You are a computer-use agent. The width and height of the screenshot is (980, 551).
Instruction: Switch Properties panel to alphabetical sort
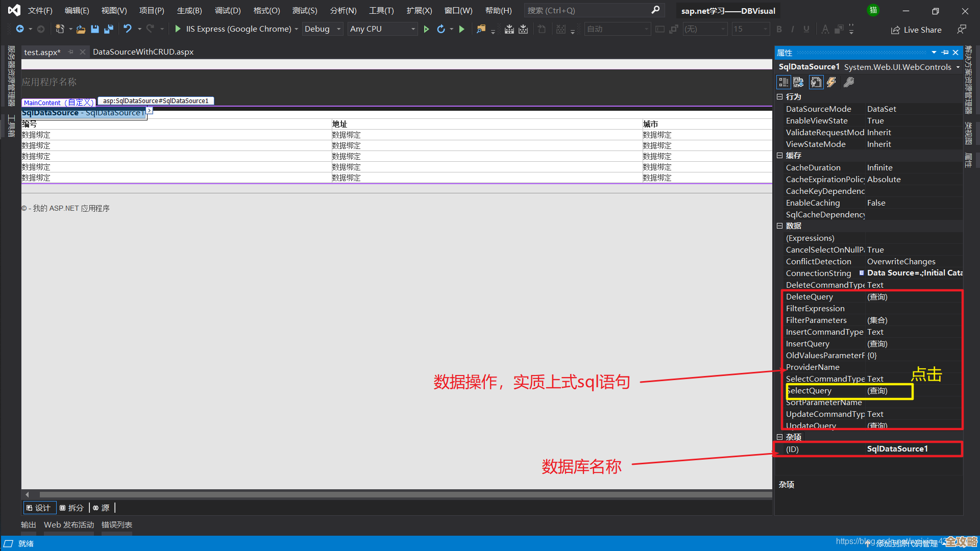pyautogui.click(x=799, y=82)
